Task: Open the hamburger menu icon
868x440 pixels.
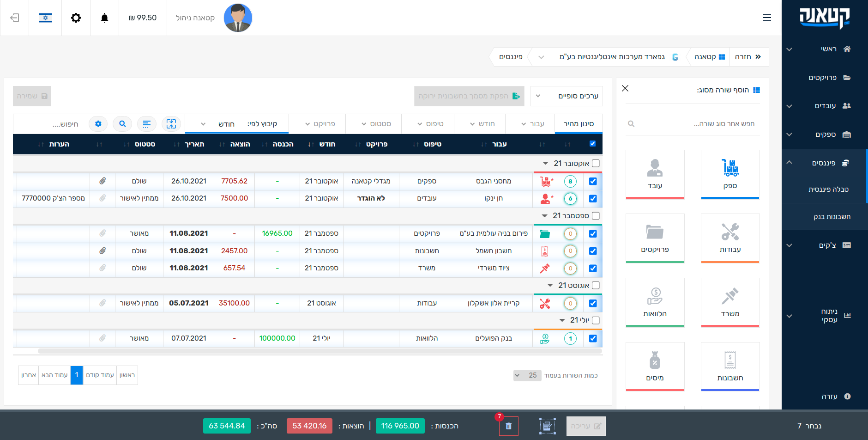Action: 766,18
